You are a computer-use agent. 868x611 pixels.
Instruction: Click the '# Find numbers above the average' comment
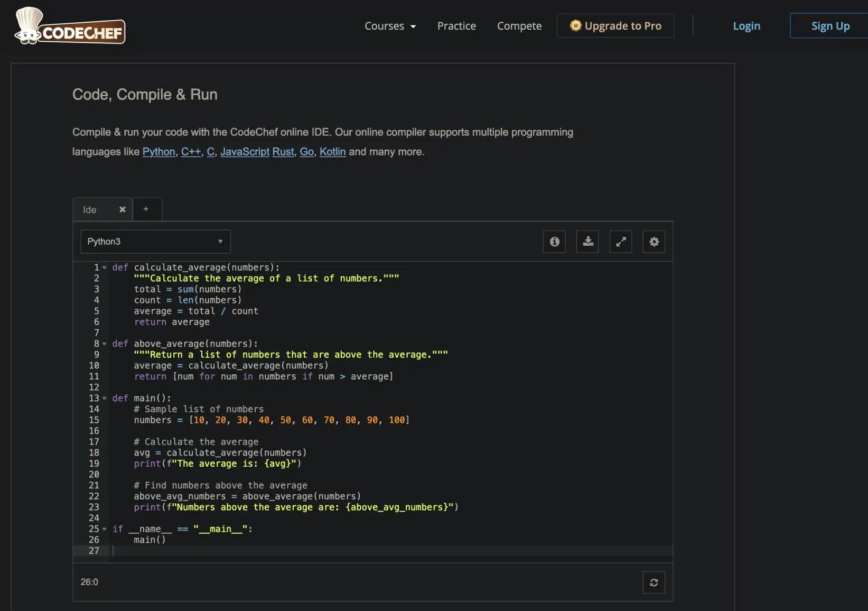pos(220,485)
